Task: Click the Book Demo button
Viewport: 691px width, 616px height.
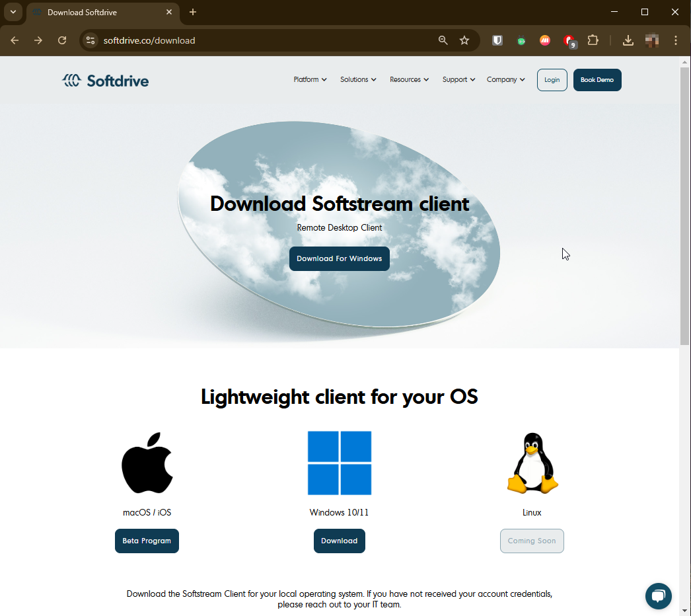Action: (x=597, y=80)
